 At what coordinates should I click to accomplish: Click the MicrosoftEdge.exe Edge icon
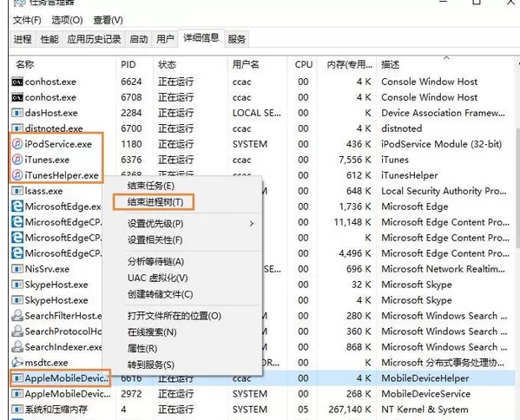click(x=17, y=207)
